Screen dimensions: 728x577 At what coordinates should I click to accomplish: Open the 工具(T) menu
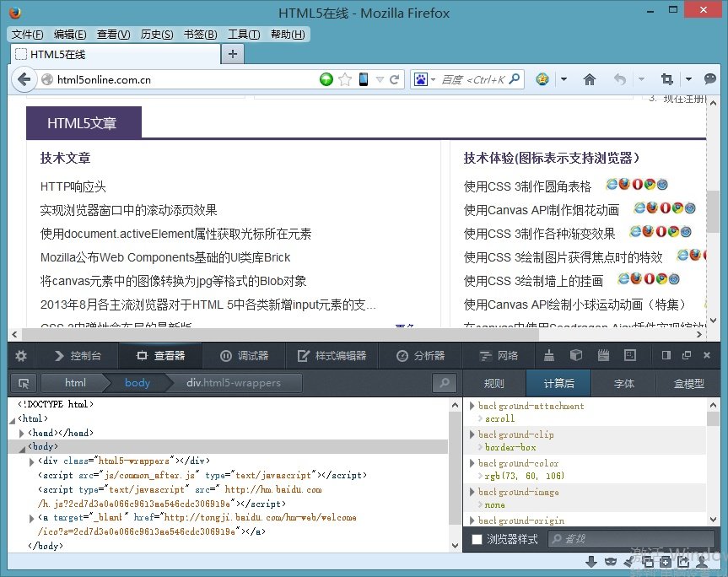(x=243, y=35)
